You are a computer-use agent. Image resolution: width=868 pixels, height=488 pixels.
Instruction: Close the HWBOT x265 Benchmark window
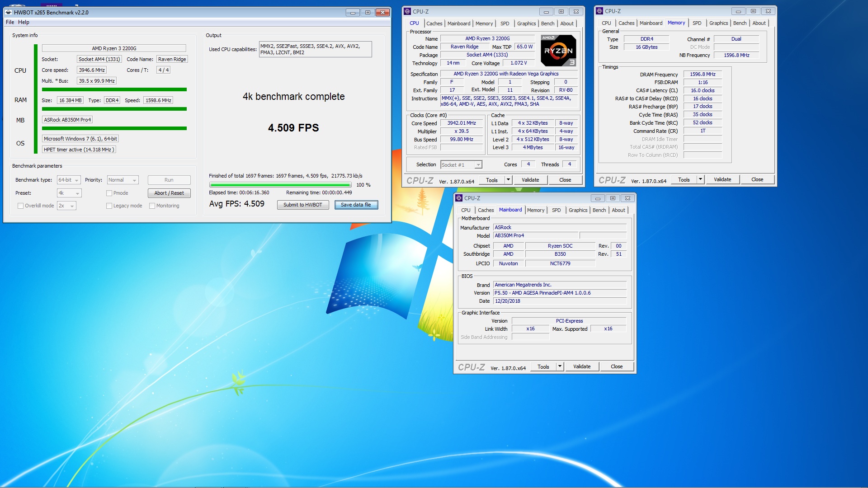(x=382, y=12)
